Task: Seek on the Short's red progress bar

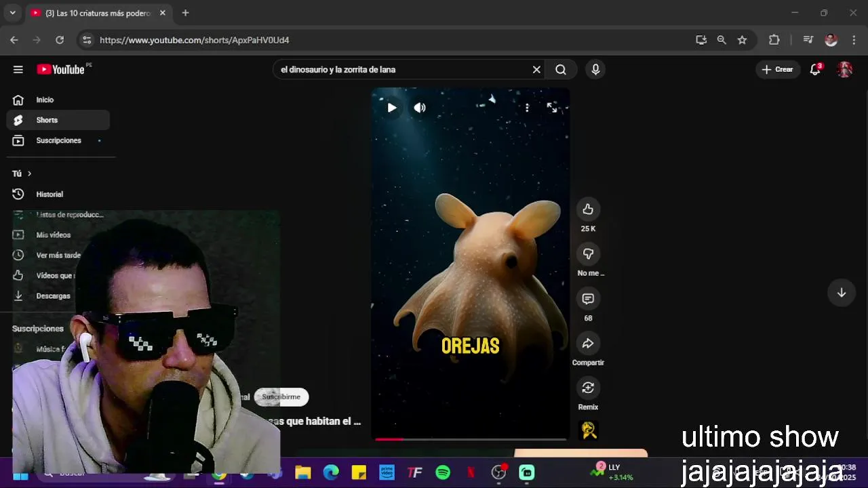Action: tap(471, 439)
